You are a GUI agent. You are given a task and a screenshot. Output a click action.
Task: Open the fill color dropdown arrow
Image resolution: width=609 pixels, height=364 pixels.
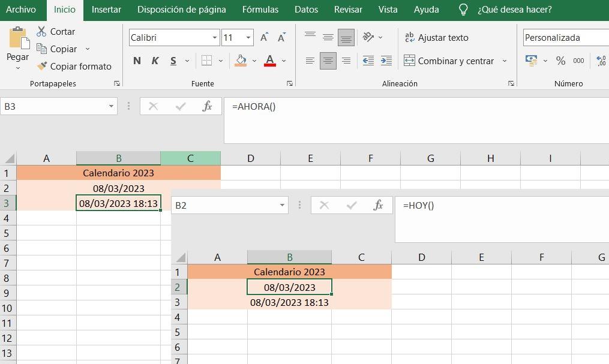(x=254, y=61)
